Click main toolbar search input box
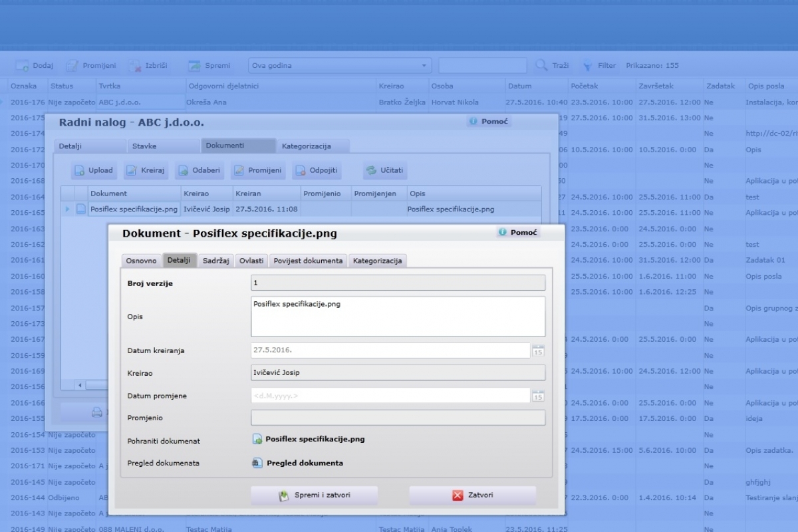The height and width of the screenshot is (532, 798). 483,66
